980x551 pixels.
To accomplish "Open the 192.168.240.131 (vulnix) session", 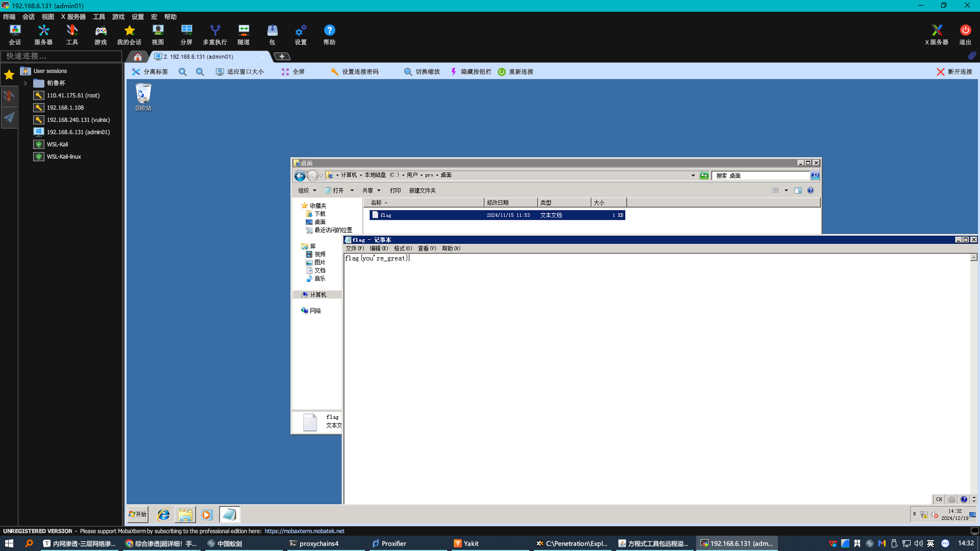I will [78, 120].
